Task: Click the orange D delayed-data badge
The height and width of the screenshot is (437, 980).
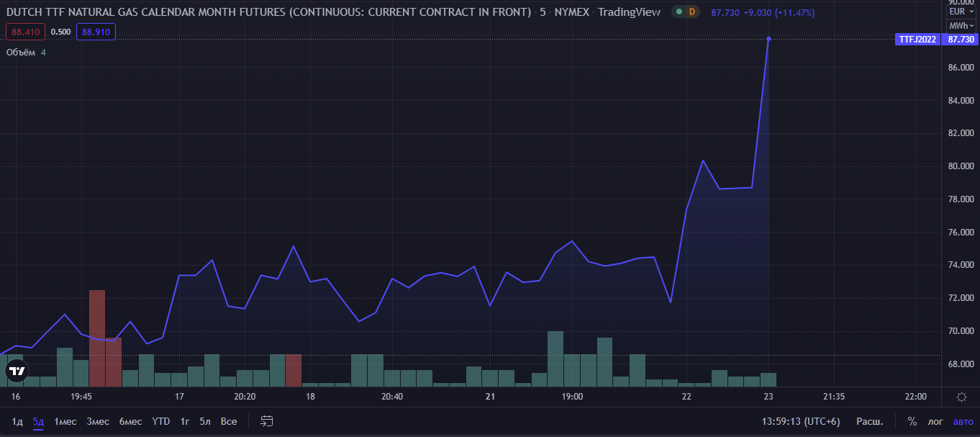Action: pyautogui.click(x=691, y=12)
